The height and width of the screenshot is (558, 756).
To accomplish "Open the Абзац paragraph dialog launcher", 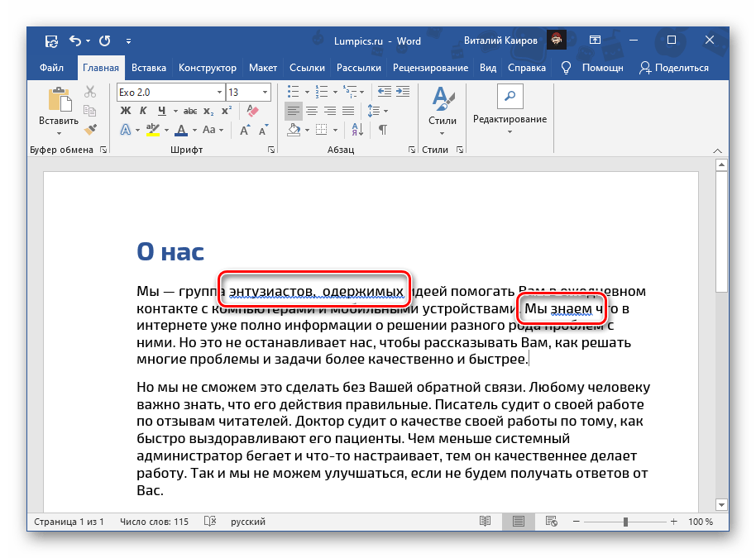I will click(412, 150).
